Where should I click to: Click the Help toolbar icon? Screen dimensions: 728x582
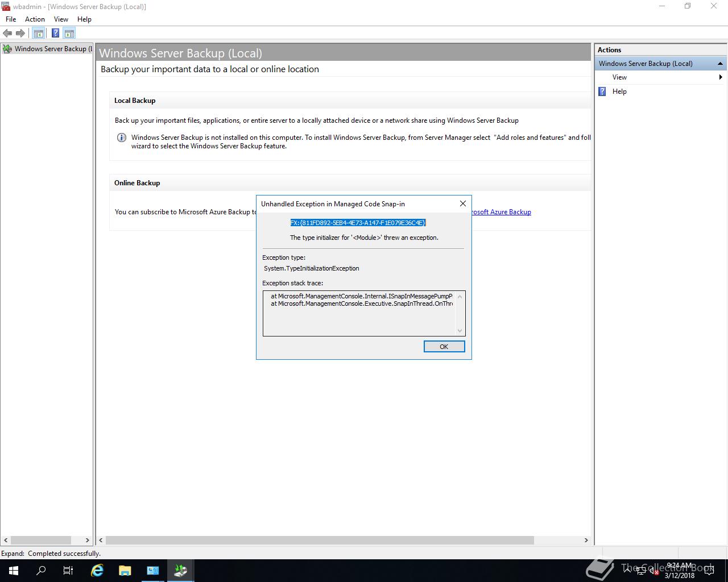(55, 33)
